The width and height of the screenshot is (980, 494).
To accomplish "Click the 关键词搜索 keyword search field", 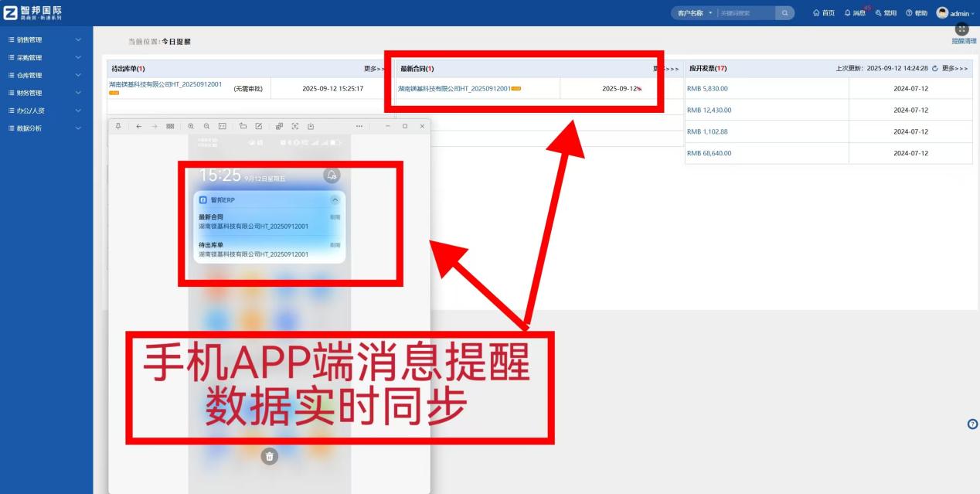I will (x=742, y=12).
